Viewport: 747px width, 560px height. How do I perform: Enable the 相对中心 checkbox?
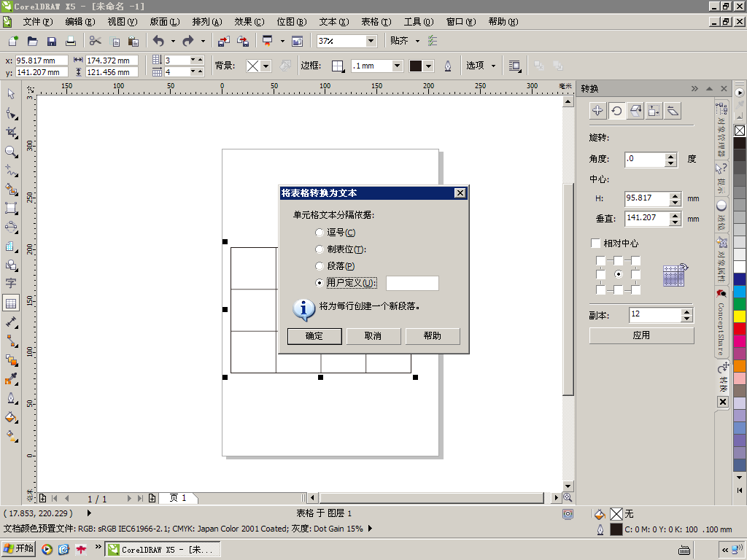click(595, 243)
